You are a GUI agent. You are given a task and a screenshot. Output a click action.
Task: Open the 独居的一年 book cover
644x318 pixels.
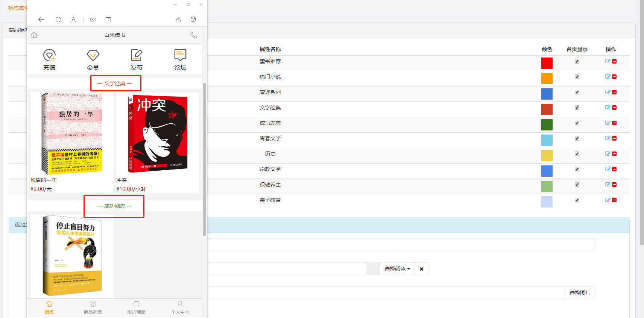(72, 133)
